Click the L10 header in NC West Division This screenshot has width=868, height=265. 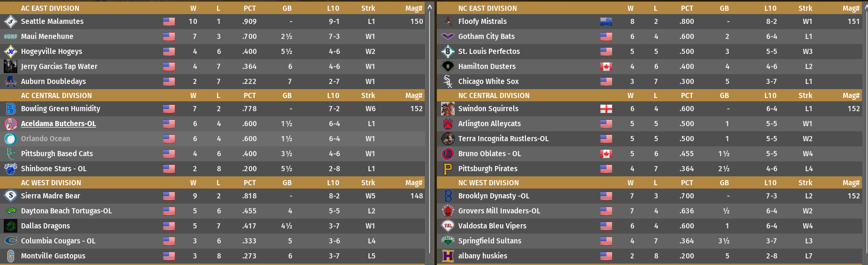(x=770, y=183)
